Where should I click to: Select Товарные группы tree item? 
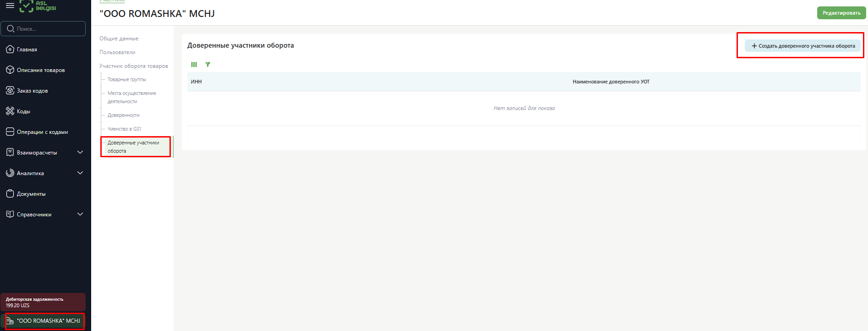[x=127, y=79]
